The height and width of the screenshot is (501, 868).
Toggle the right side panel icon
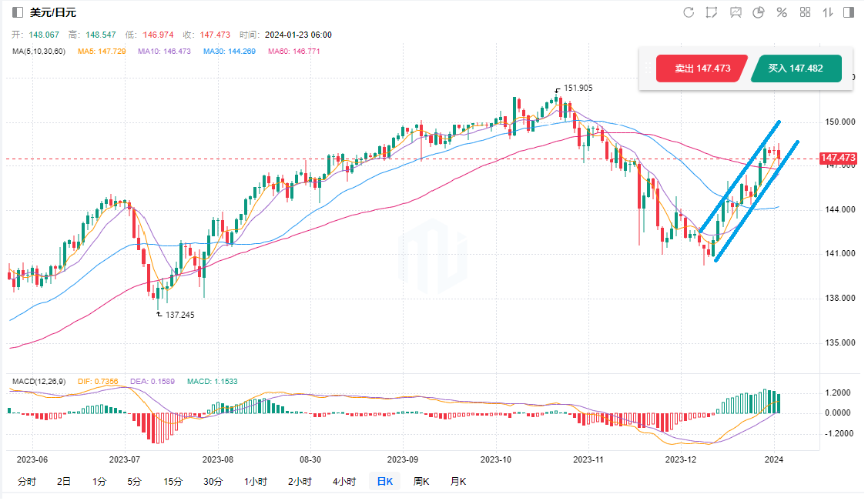(849, 12)
